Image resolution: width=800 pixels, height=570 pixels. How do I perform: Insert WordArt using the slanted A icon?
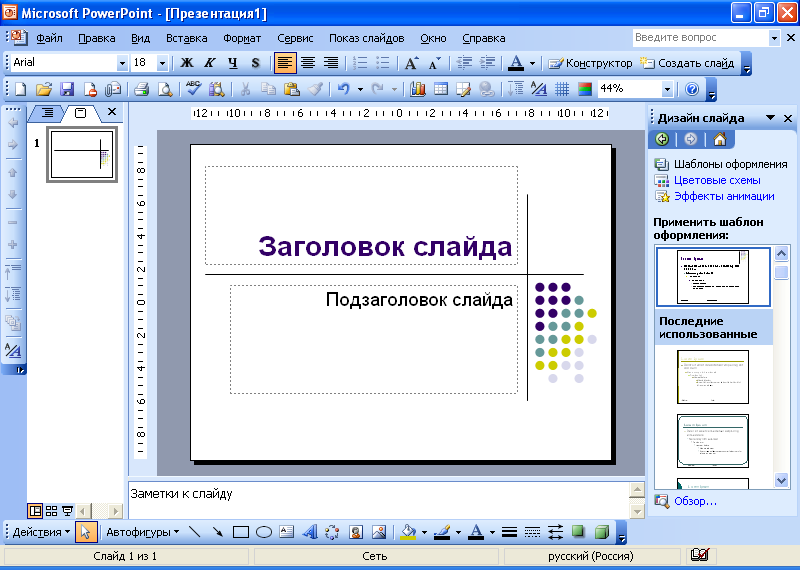[x=310, y=532]
